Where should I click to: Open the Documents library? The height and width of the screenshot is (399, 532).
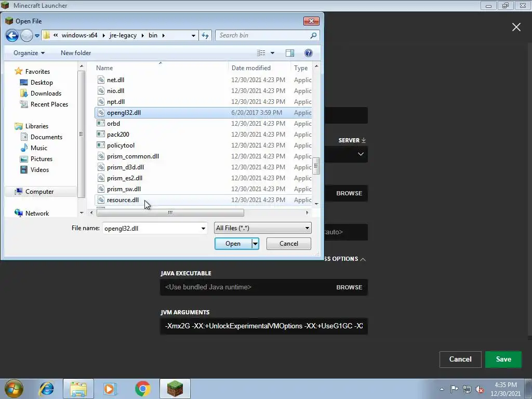[46, 137]
